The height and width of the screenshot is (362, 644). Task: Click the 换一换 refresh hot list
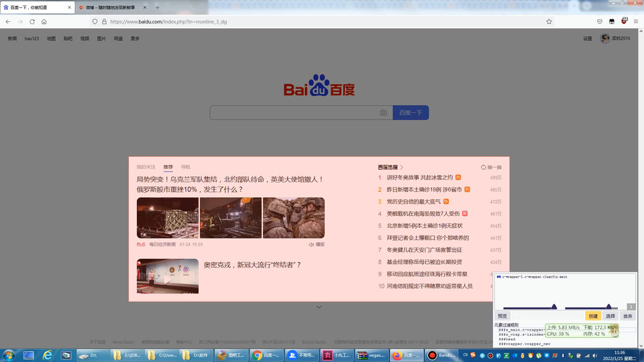tap(491, 167)
